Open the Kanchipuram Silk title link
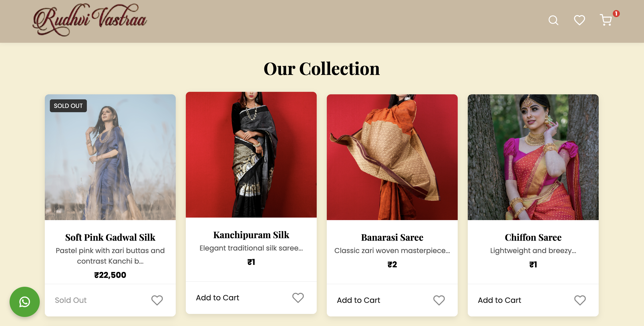Image resolution: width=644 pixels, height=326 pixels. coord(251,235)
